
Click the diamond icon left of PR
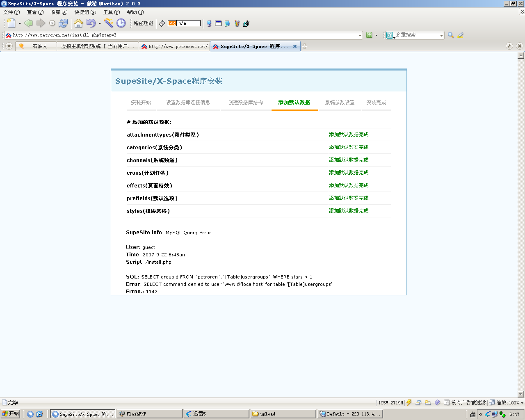tap(162, 23)
